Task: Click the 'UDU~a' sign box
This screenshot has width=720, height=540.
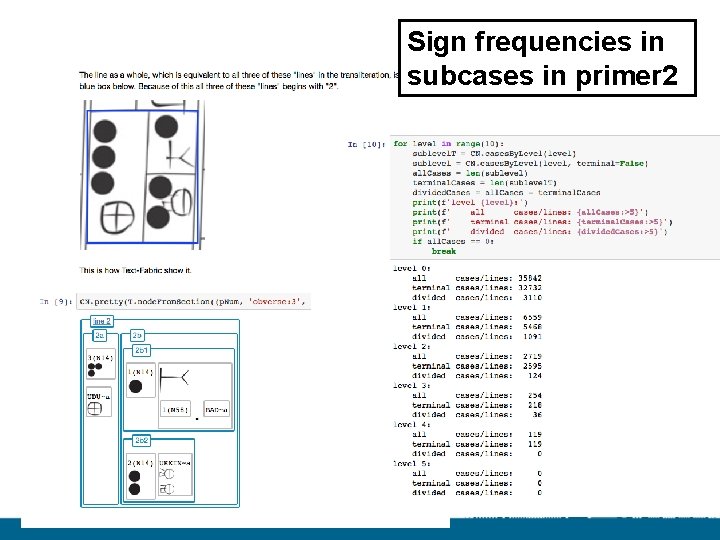Action: (x=99, y=402)
